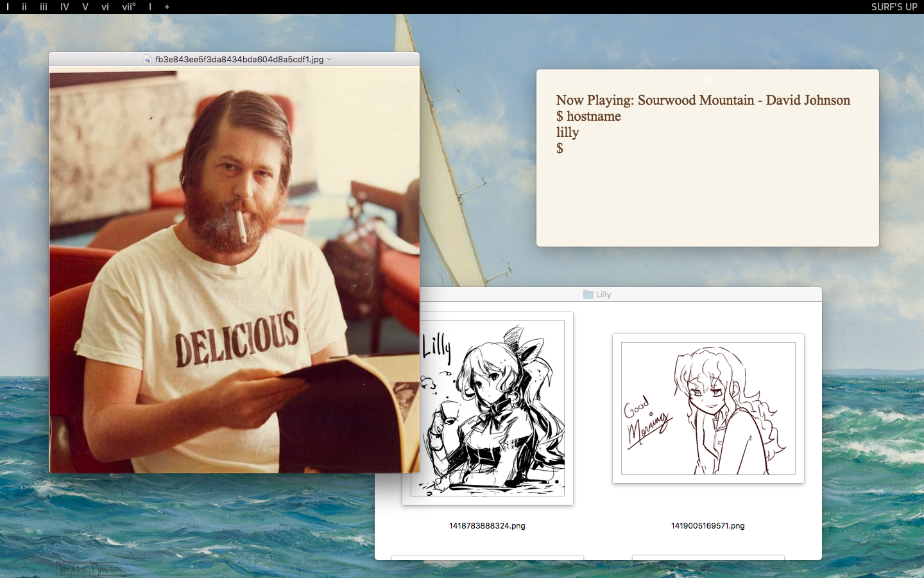Click filename label 1419005169571.png

(708, 525)
